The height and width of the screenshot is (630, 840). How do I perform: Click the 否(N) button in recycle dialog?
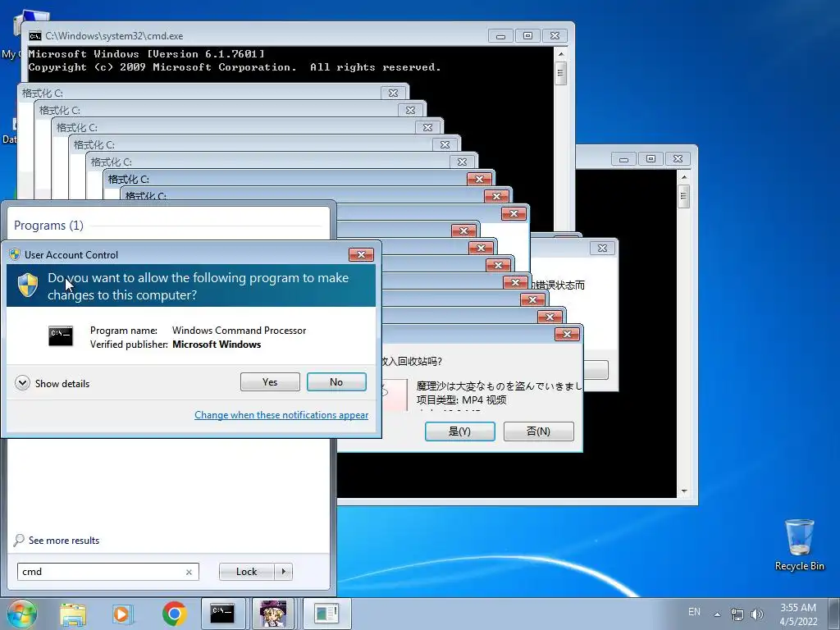pos(538,431)
